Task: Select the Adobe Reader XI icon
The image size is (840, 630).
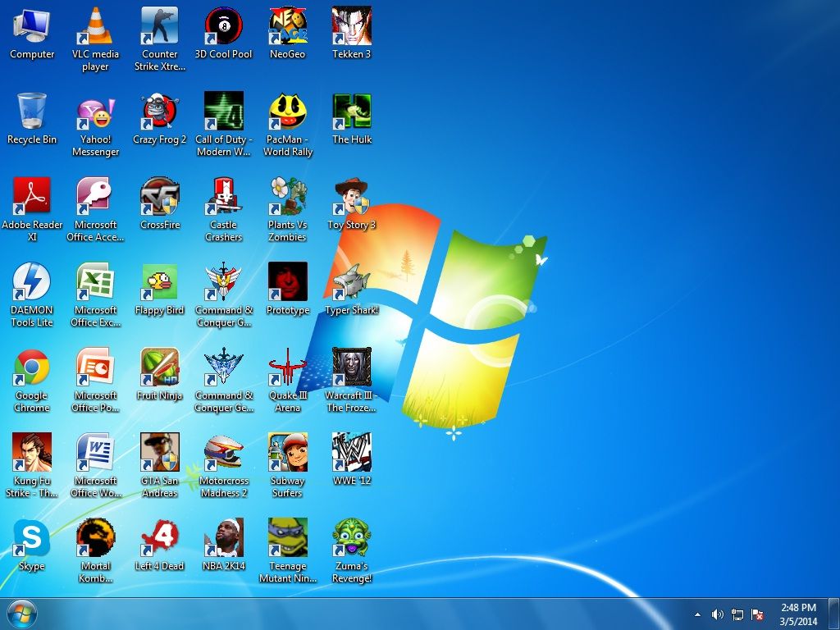Action: (32, 197)
